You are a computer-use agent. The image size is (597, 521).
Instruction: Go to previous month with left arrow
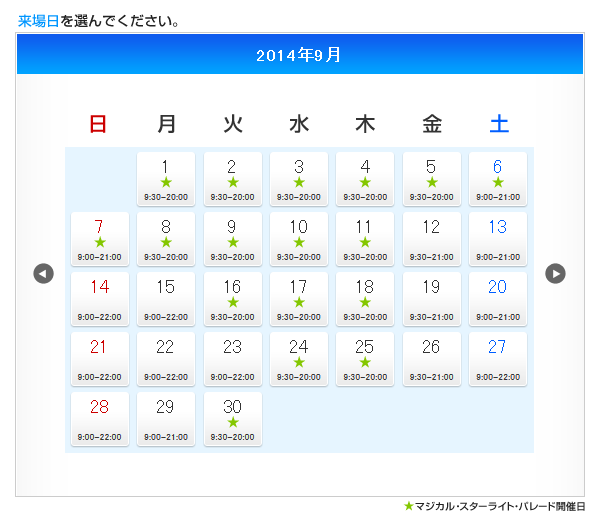tap(43, 273)
